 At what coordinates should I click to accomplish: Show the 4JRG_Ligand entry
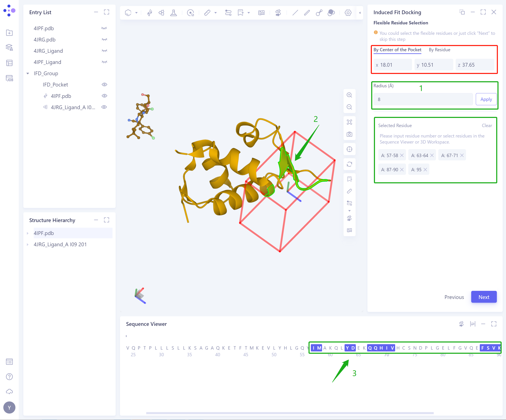104,51
